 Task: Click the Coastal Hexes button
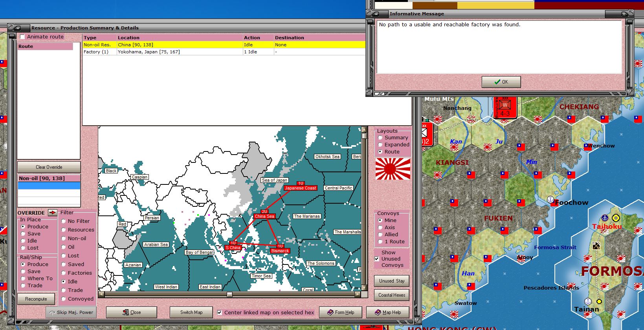tap(392, 295)
